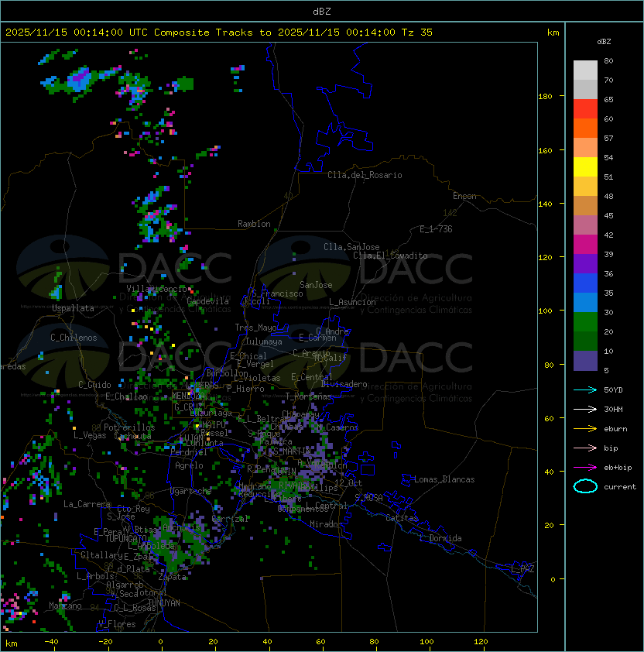Select the yellow 51 dBZ color band
This screenshot has width=644, height=652.
tap(585, 167)
